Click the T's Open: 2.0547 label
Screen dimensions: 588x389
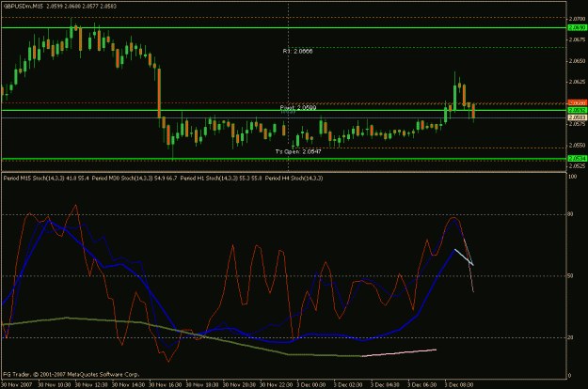tap(298, 151)
